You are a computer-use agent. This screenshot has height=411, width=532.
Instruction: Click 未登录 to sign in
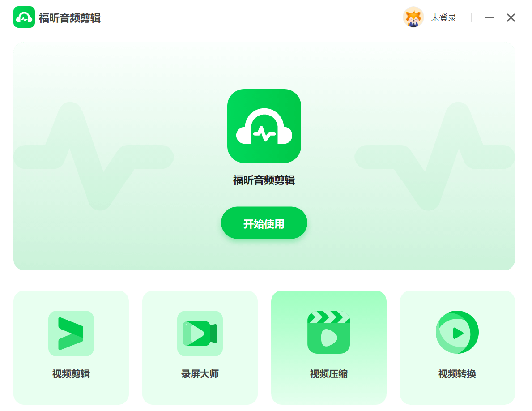coord(443,17)
